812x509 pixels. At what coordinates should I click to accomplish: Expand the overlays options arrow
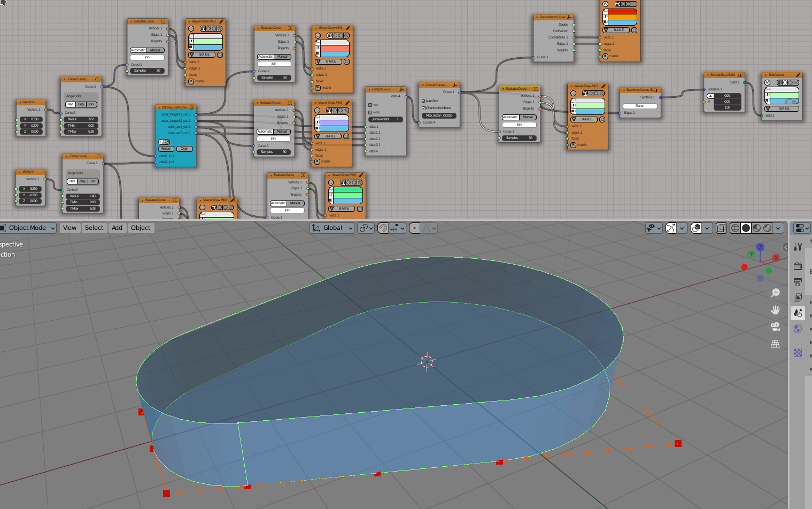click(x=707, y=228)
